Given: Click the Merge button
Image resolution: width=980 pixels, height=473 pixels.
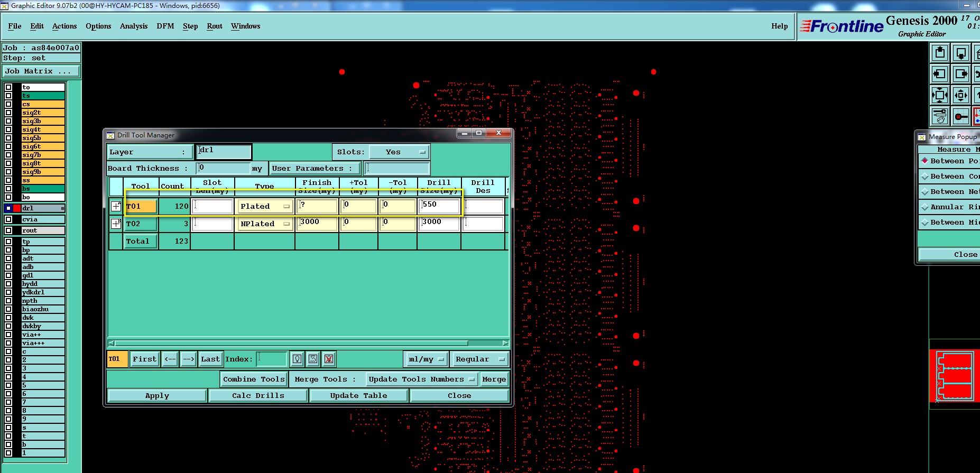Looking at the screenshot, I should [494, 379].
